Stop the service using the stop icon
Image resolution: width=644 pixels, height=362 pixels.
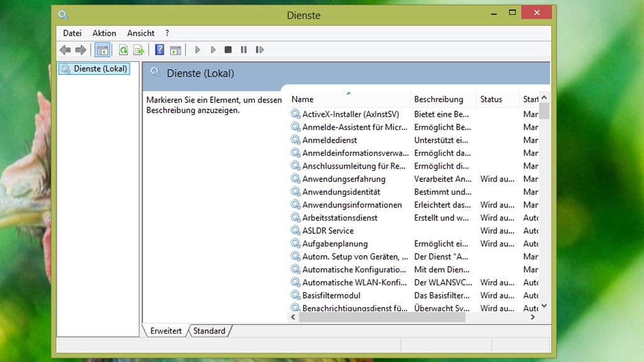pyautogui.click(x=228, y=50)
